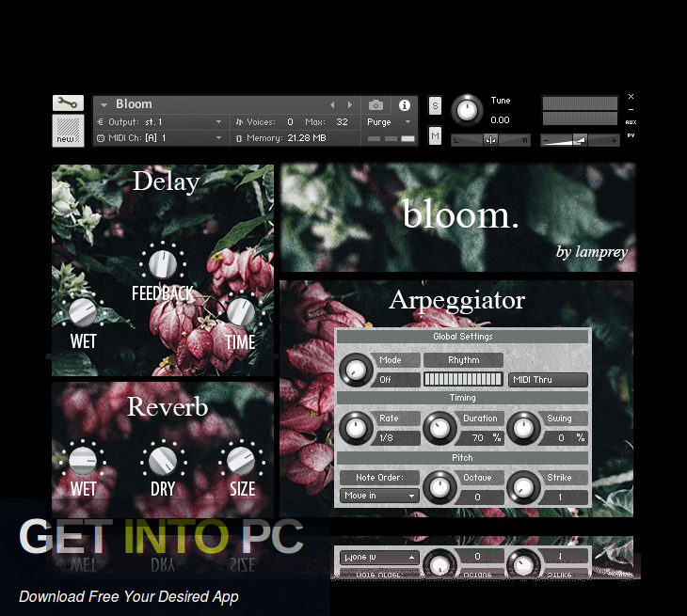
Task: Click the Max voices value 32
Action: [343, 122]
